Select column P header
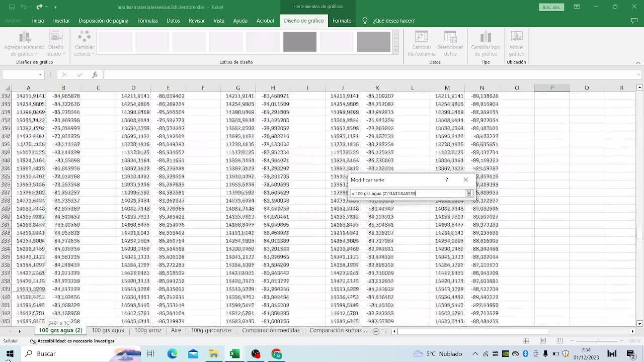This screenshot has width=644, height=362. (552, 88)
